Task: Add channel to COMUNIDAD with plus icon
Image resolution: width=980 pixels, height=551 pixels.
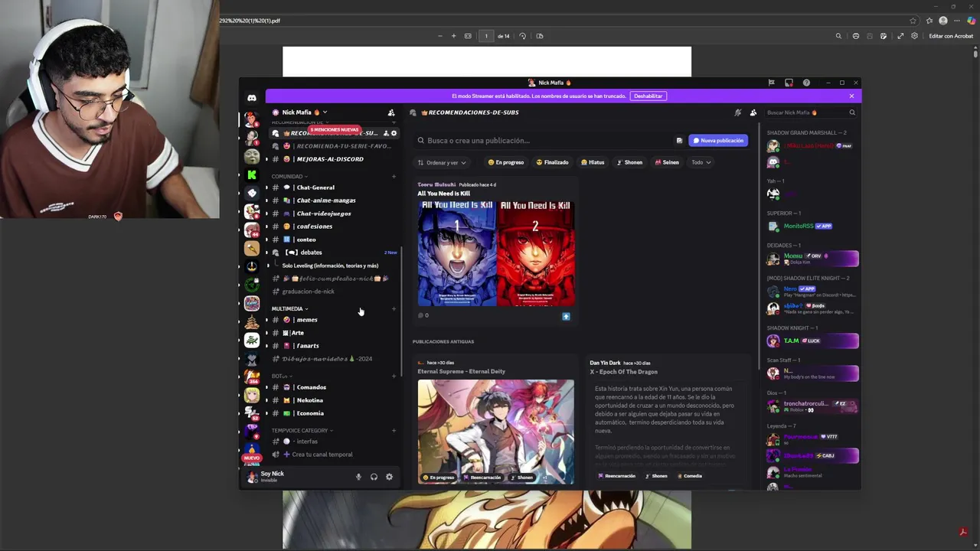Action: click(x=394, y=176)
